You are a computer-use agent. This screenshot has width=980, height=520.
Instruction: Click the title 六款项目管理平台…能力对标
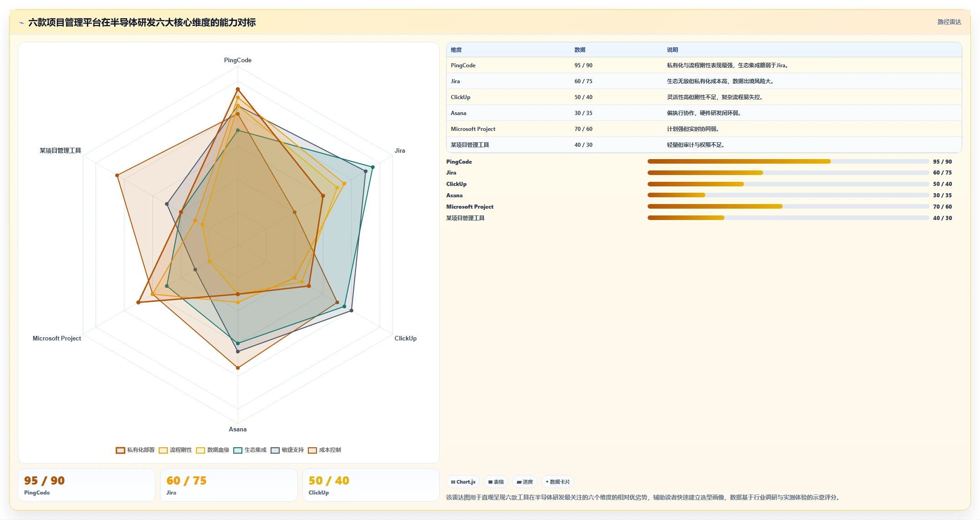tap(142, 22)
